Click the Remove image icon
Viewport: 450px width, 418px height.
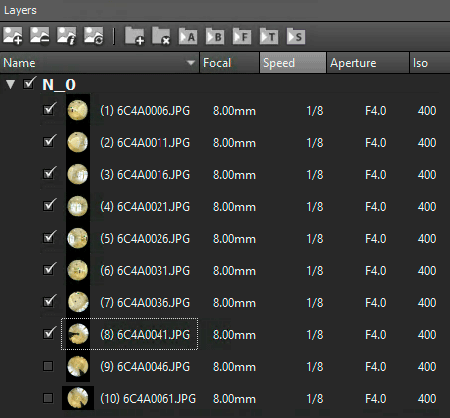(x=39, y=36)
